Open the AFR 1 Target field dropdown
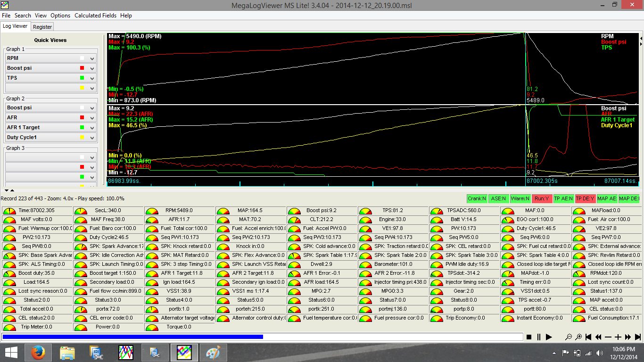 click(x=92, y=128)
